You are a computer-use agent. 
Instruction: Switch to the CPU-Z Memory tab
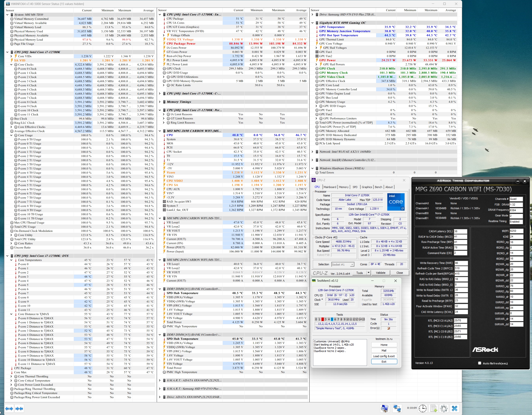tap(344, 187)
